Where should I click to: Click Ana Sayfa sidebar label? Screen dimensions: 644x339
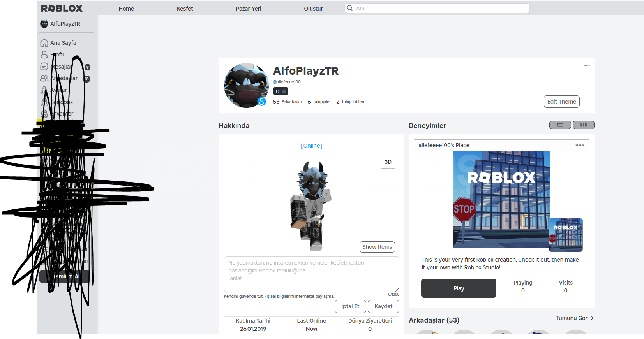click(x=63, y=43)
